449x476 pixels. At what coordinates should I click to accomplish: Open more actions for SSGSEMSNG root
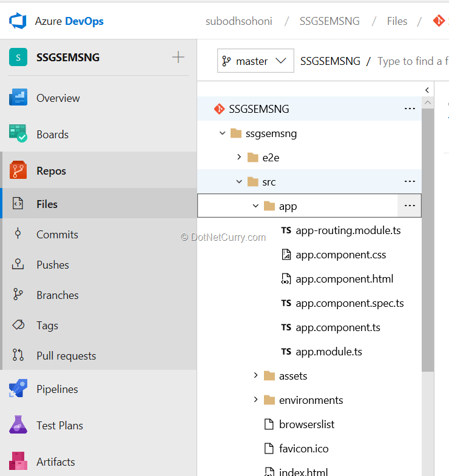pyautogui.click(x=410, y=109)
